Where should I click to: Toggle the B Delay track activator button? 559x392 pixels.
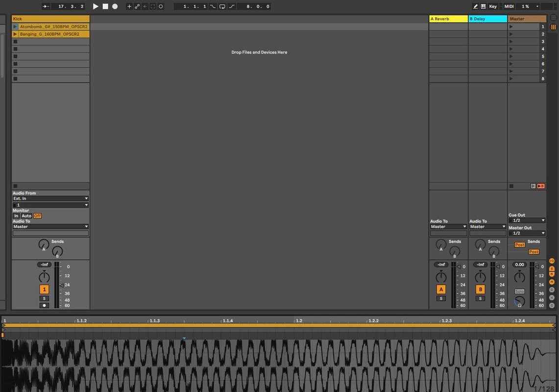click(480, 290)
